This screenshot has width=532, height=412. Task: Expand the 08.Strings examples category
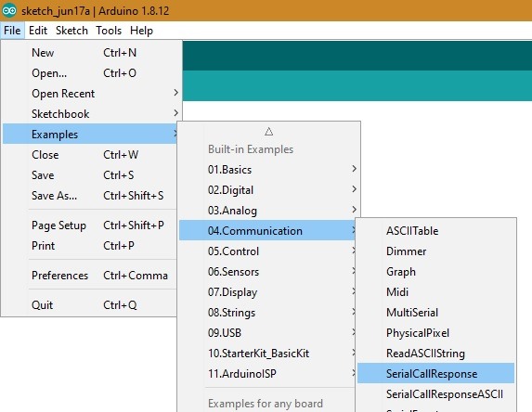point(267,313)
